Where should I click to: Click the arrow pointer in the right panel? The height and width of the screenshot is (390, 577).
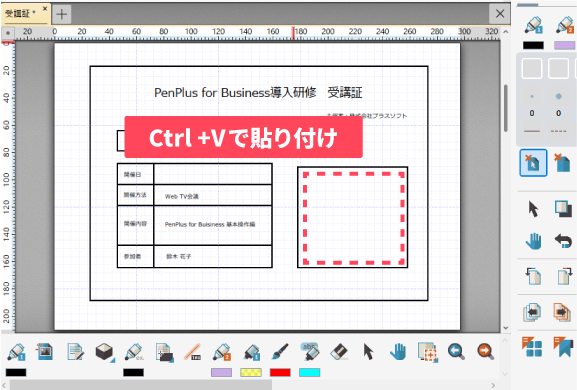coord(533,209)
